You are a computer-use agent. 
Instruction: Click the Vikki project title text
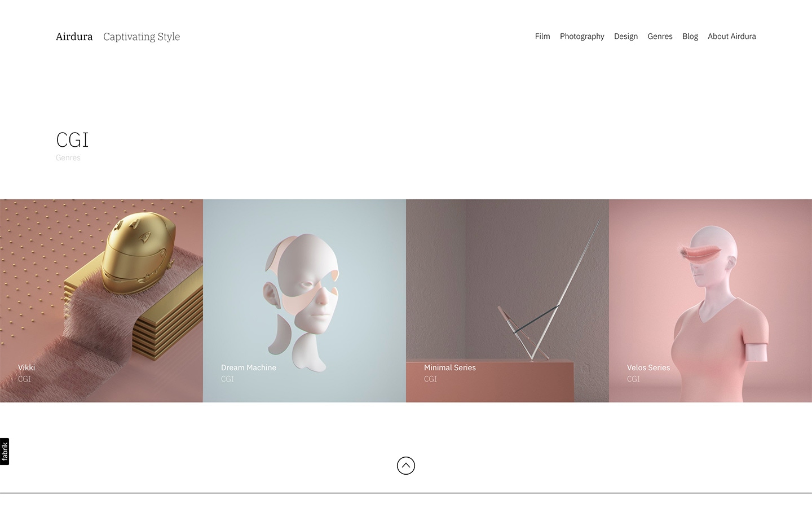(27, 367)
